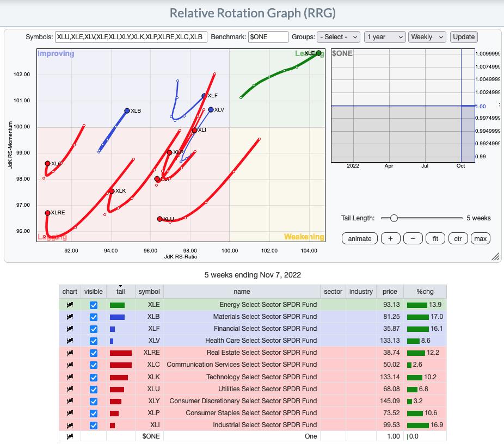The height and width of the screenshot is (444, 504).
Task: Open the 1 year period dropdown
Action: click(385, 37)
